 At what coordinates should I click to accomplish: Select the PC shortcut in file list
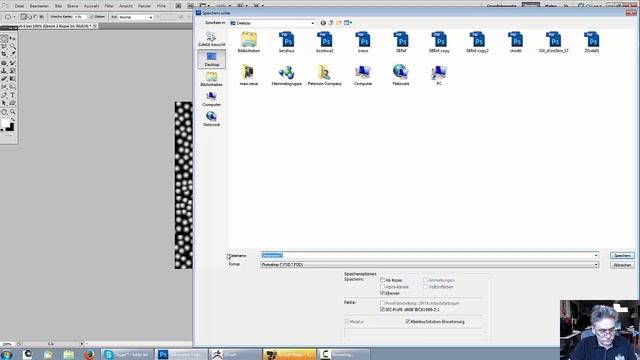[x=439, y=76]
